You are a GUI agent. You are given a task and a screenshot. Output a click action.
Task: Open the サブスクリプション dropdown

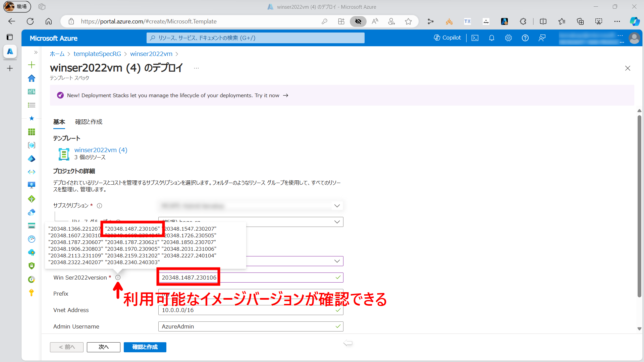pyautogui.click(x=251, y=206)
